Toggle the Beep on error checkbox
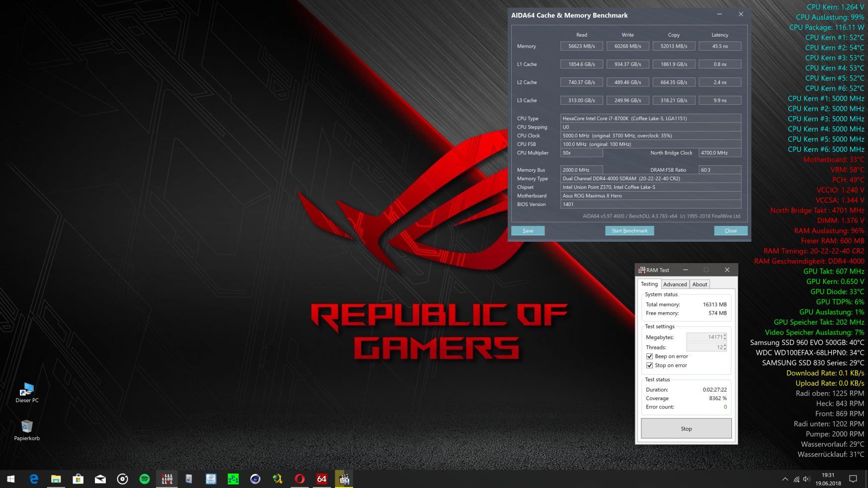Image resolution: width=868 pixels, height=488 pixels. pos(649,356)
